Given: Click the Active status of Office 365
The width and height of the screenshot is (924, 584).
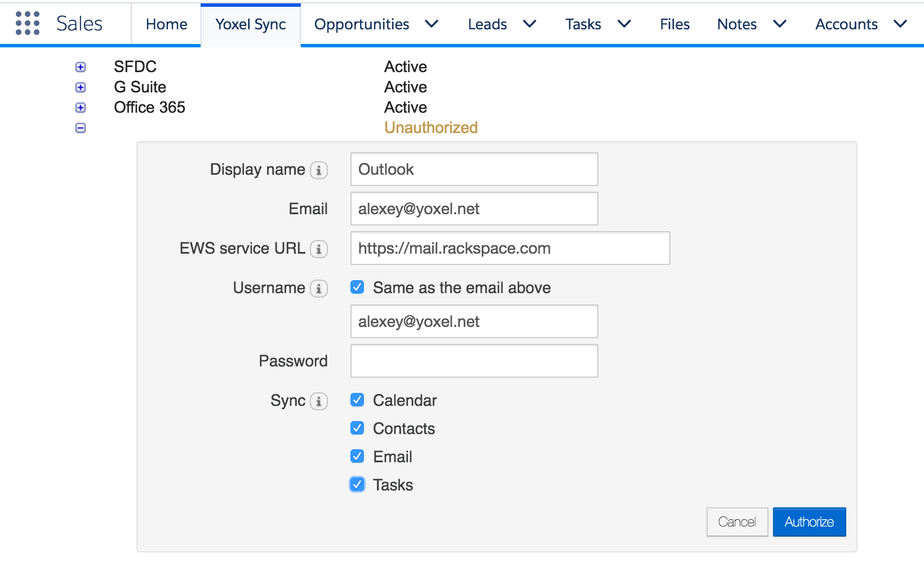Looking at the screenshot, I should [x=406, y=107].
